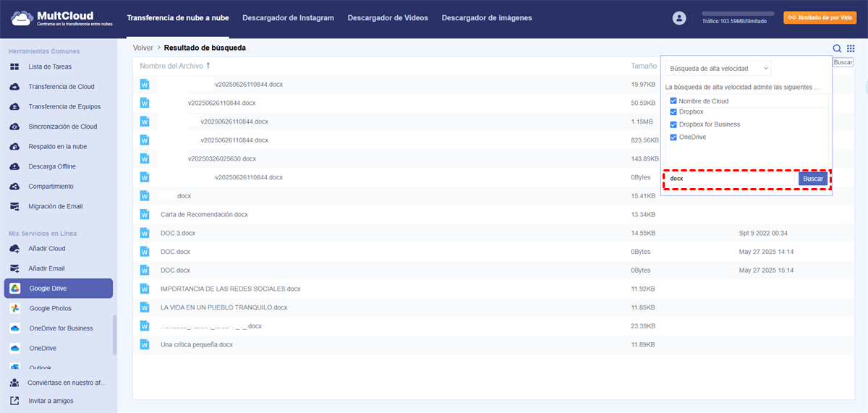Open Búsqueda de alta velocidad dropdown
This screenshot has width=868, height=413.
[718, 69]
